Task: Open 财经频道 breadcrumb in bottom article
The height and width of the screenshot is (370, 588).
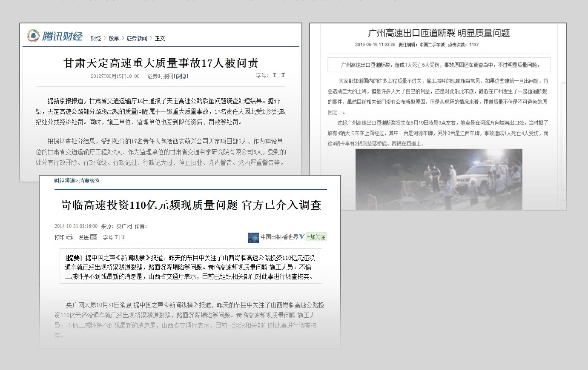Action: [64, 181]
